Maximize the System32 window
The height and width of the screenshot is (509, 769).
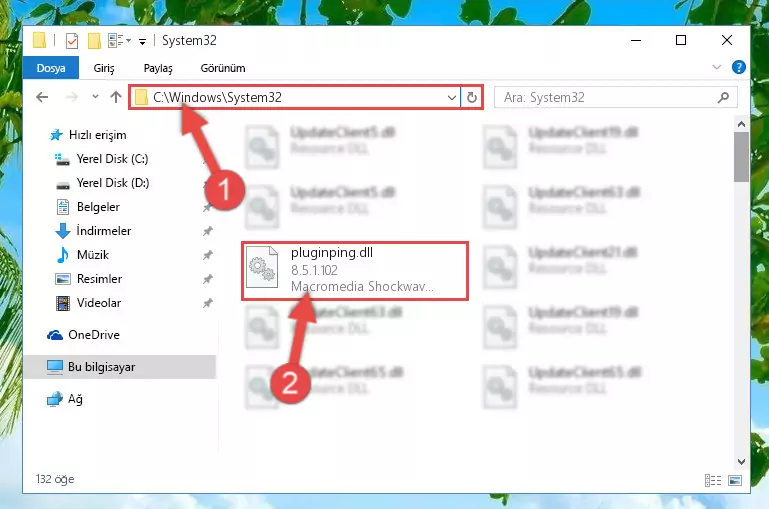point(681,40)
